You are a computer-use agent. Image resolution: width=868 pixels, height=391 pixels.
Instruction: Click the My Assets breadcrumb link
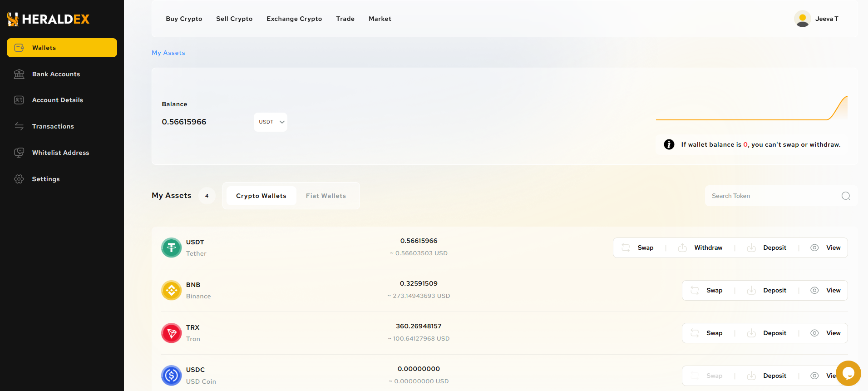tap(168, 53)
